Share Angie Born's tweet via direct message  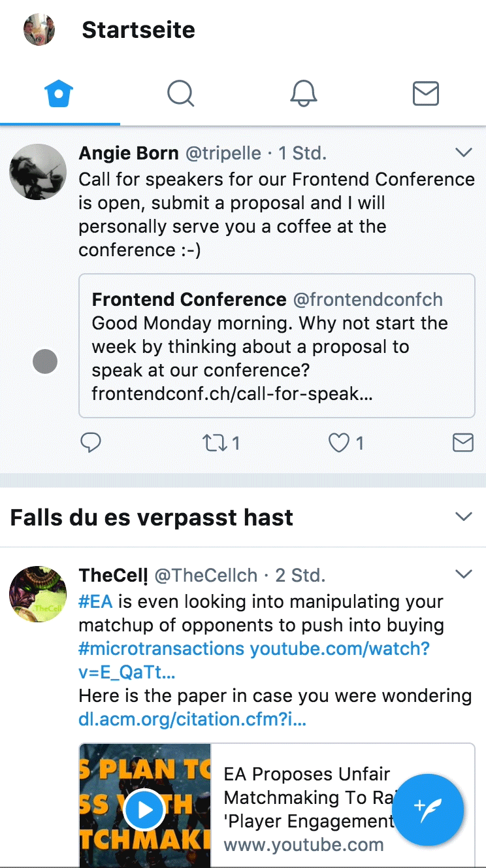coord(463,443)
